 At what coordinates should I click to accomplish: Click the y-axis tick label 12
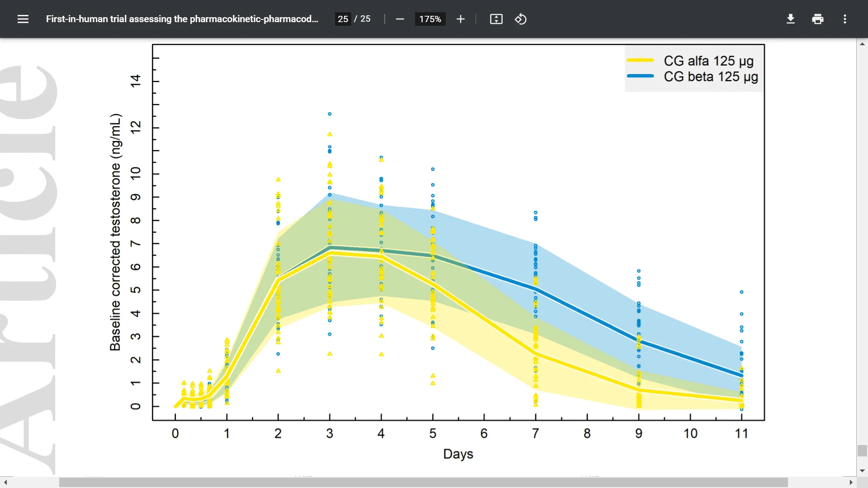point(135,127)
